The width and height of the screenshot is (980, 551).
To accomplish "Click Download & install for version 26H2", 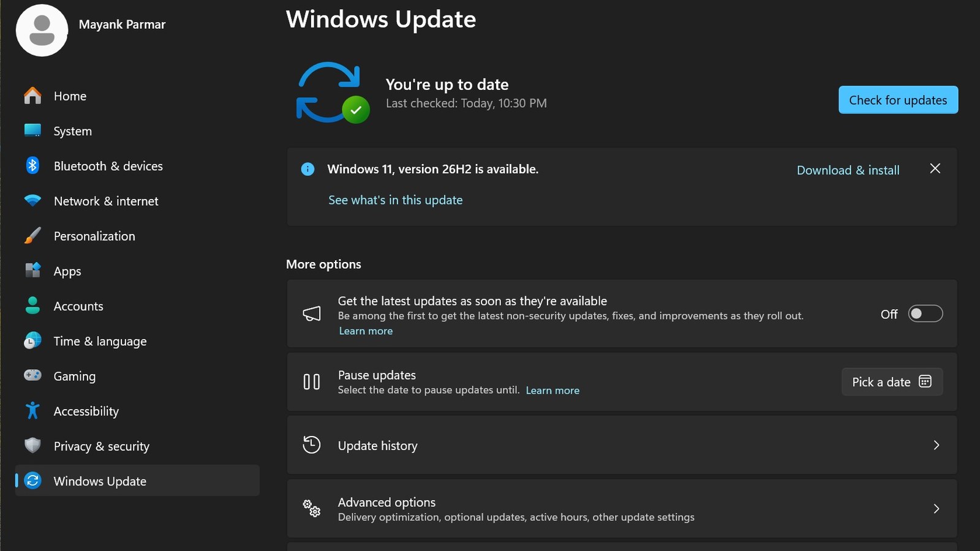I will coord(848,170).
